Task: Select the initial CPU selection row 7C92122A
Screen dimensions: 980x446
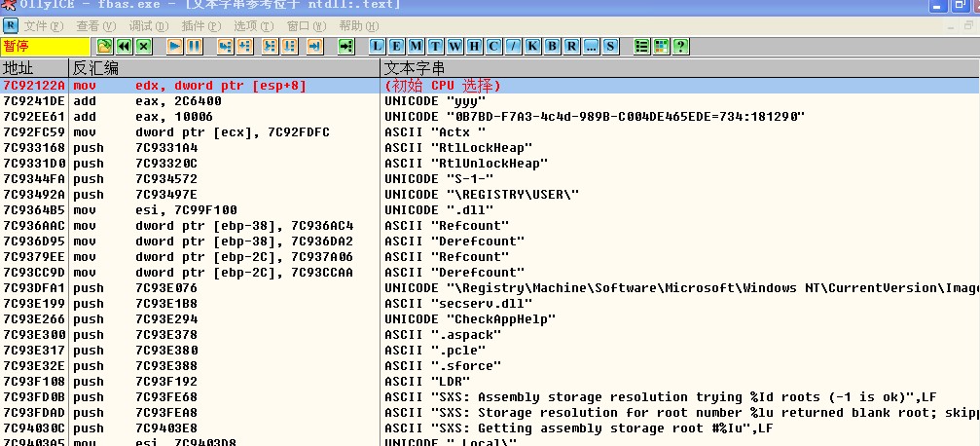Action: tap(490, 86)
